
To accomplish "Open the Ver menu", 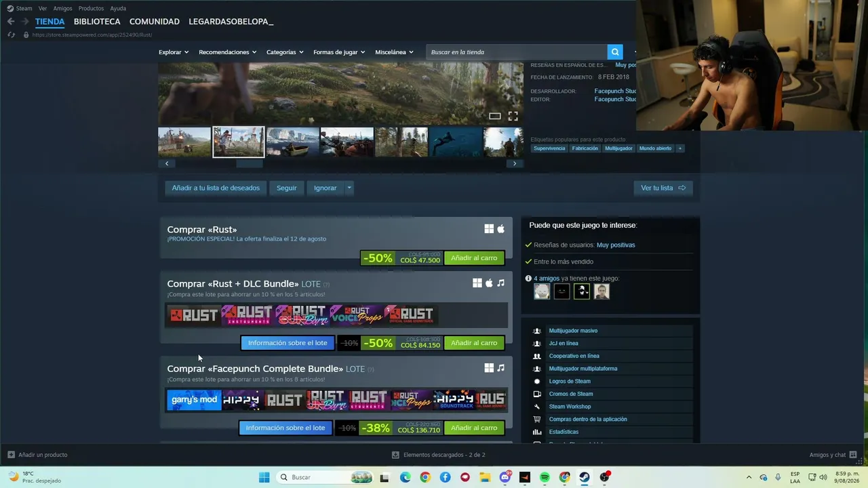I will coord(43,9).
